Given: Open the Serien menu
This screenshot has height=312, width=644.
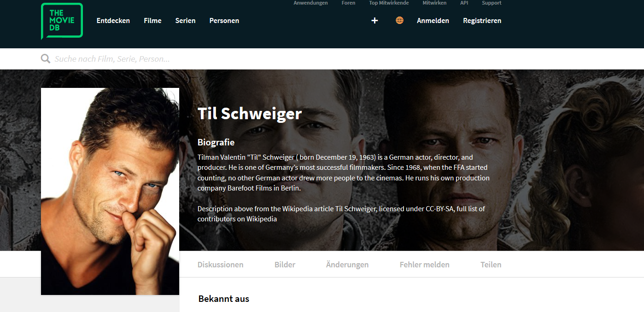Looking at the screenshot, I should (185, 21).
